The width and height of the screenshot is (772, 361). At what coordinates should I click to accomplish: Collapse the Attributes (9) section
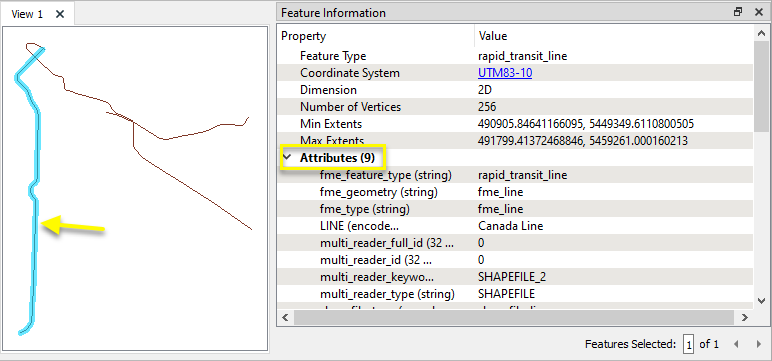(x=287, y=158)
